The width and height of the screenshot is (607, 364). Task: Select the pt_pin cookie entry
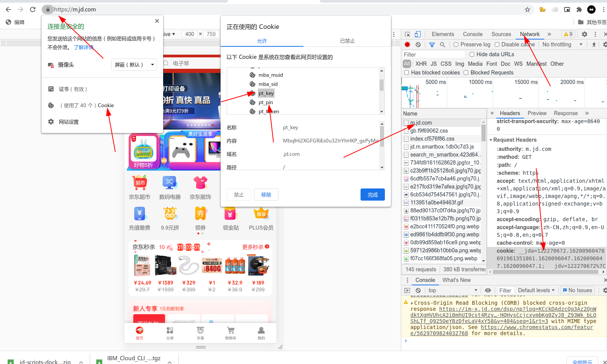[266, 102]
